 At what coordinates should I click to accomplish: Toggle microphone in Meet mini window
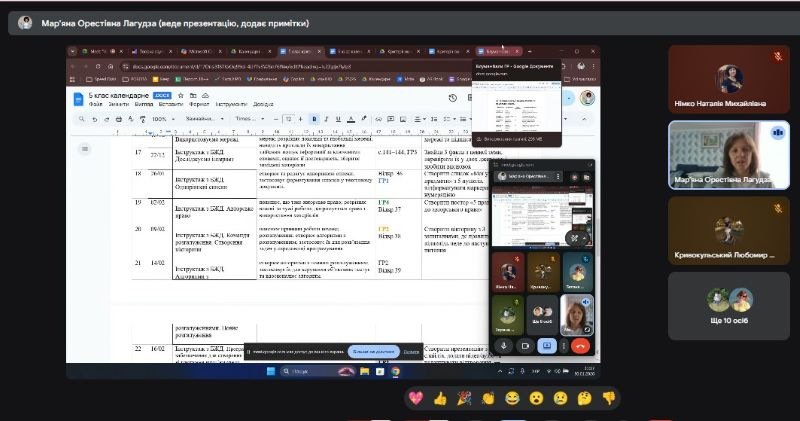click(505, 346)
